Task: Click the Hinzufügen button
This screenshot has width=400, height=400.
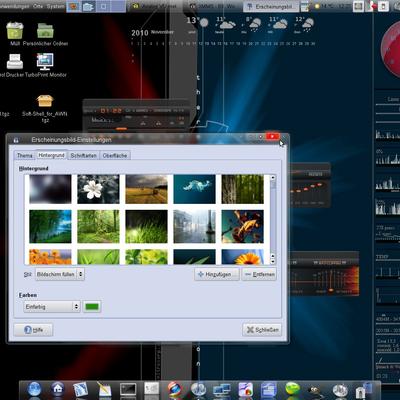Action: point(217,274)
